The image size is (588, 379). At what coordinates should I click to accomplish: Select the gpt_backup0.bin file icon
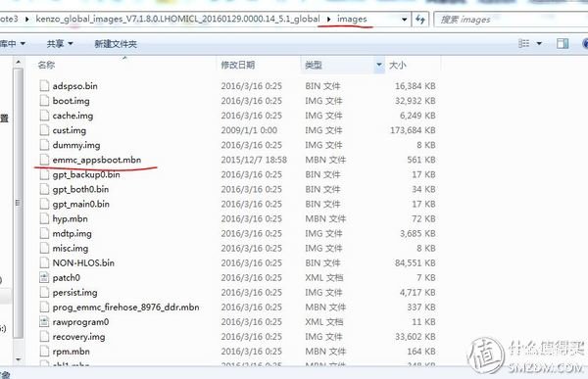coord(44,174)
